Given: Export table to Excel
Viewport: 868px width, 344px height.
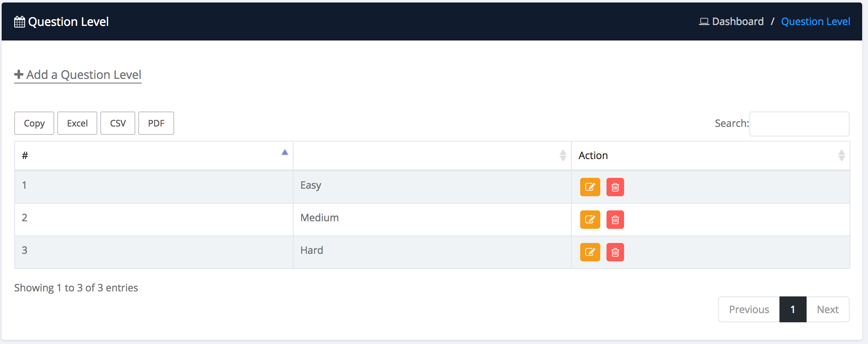Looking at the screenshot, I should 77,123.
